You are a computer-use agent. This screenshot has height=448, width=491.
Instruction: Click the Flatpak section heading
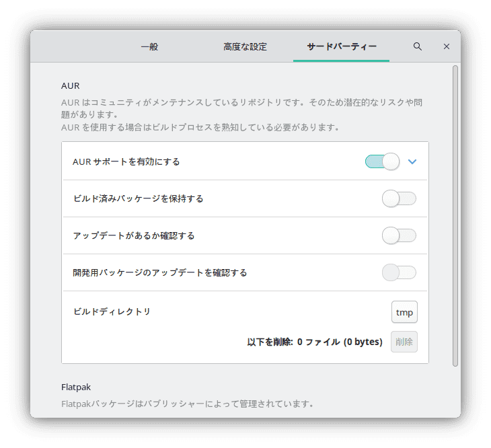coord(76,387)
